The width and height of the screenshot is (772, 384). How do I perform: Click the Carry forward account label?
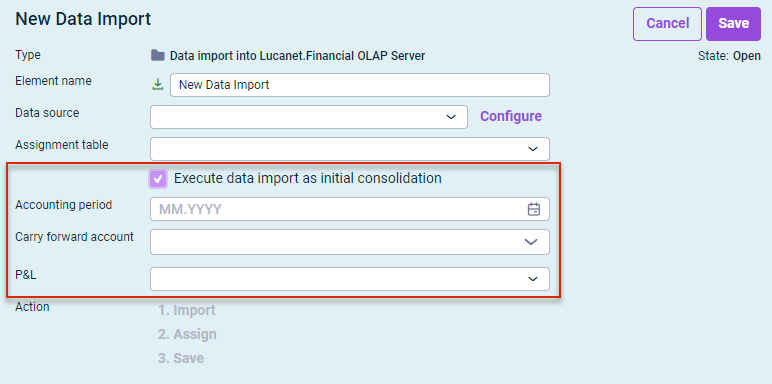click(x=74, y=237)
